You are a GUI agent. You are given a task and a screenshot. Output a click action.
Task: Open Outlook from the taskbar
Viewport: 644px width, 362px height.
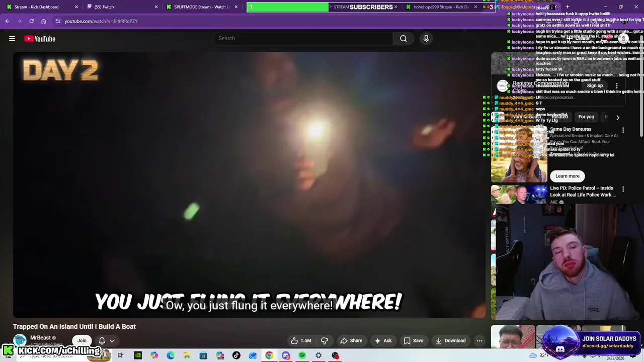pos(253,355)
